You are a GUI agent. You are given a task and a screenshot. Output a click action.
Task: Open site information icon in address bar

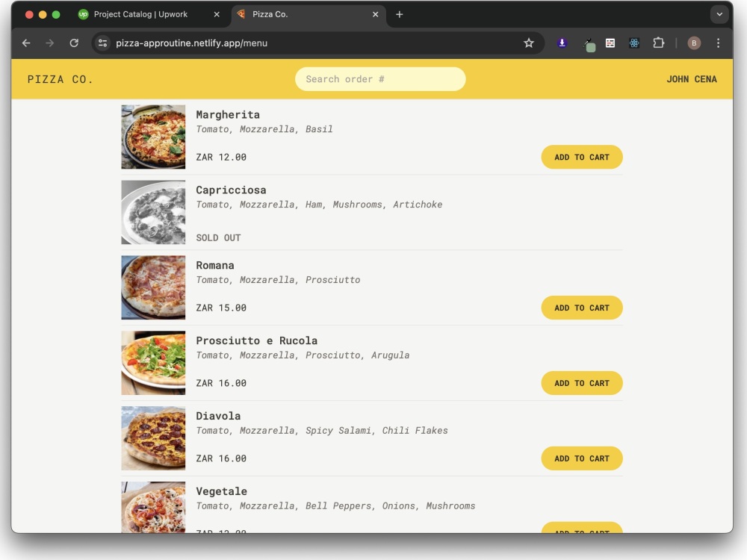(x=102, y=43)
